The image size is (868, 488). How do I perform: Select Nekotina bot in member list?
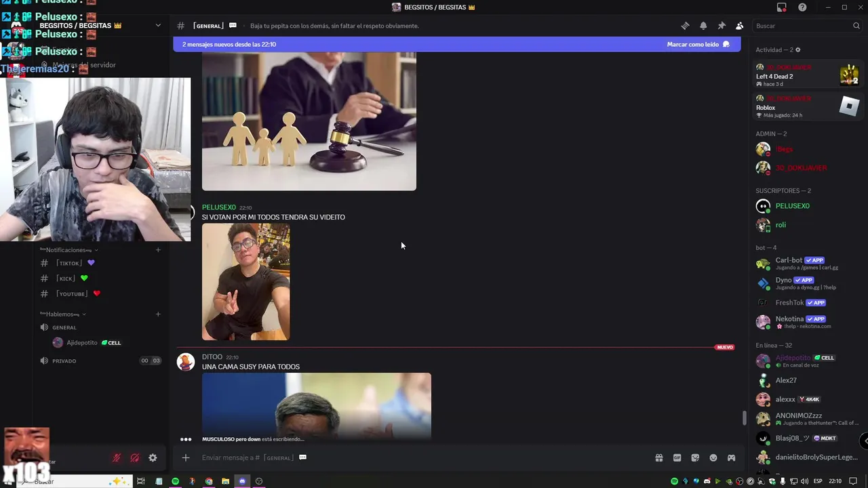coord(806,322)
